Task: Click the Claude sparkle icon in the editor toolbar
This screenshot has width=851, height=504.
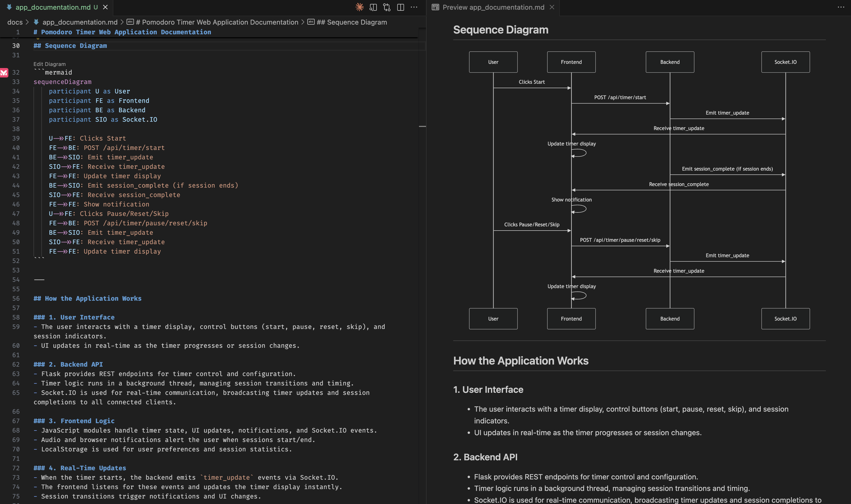Action: (359, 7)
